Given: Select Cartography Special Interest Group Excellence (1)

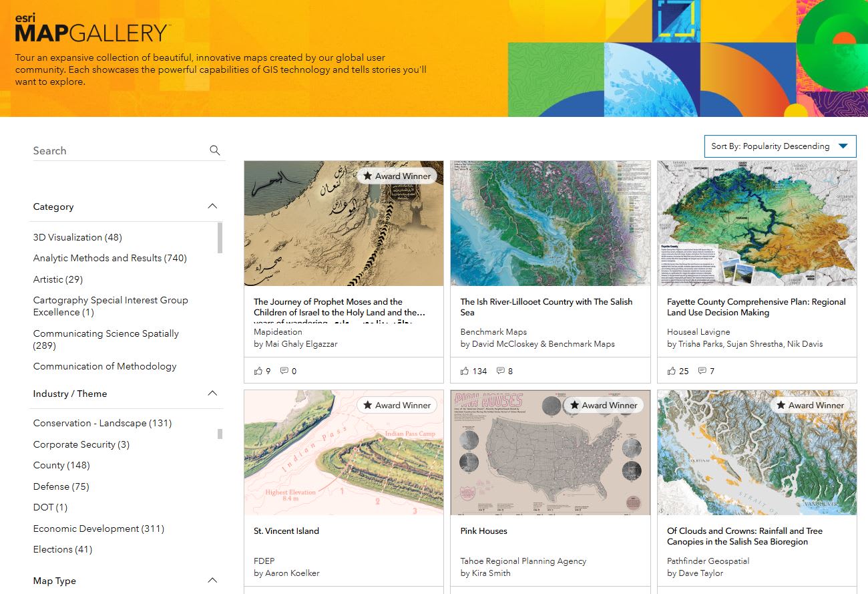Looking at the screenshot, I should click(x=111, y=306).
